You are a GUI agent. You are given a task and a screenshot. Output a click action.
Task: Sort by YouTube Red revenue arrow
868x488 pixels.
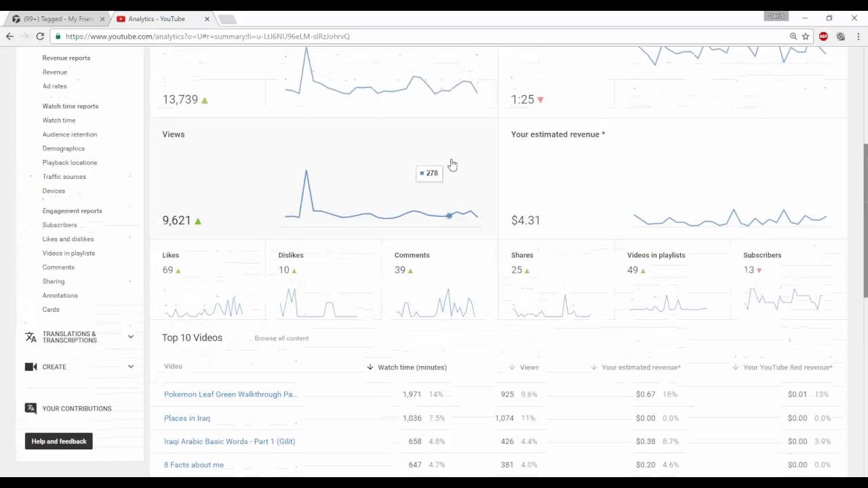point(736,367)
